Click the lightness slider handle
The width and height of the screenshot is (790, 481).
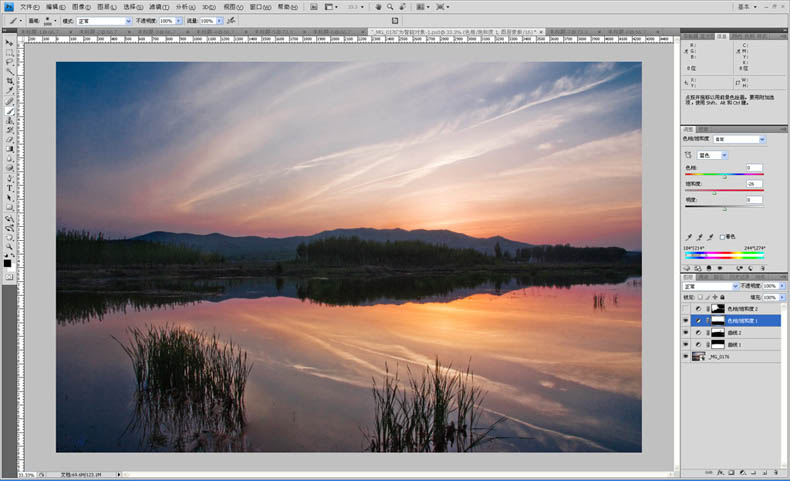[725, 209]
